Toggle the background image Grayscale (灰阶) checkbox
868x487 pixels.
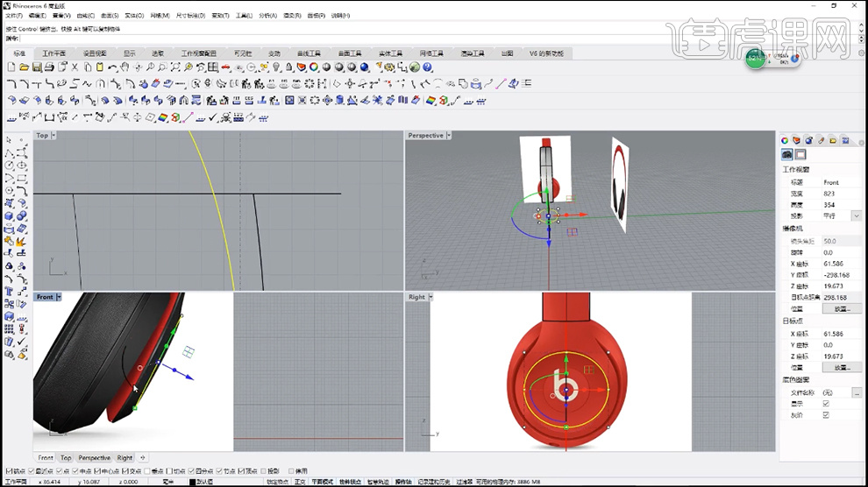pyautogui.click(x=826, y=414)
